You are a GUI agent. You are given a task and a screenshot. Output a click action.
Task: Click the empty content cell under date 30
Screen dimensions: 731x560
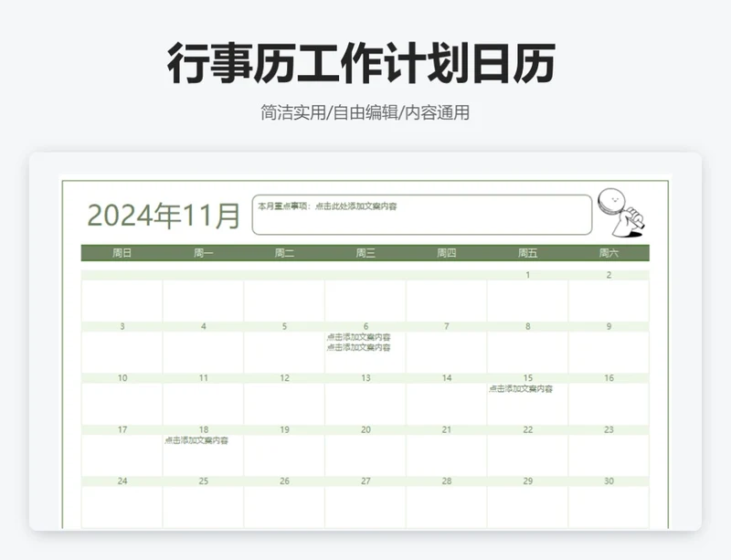coord(609,507)
